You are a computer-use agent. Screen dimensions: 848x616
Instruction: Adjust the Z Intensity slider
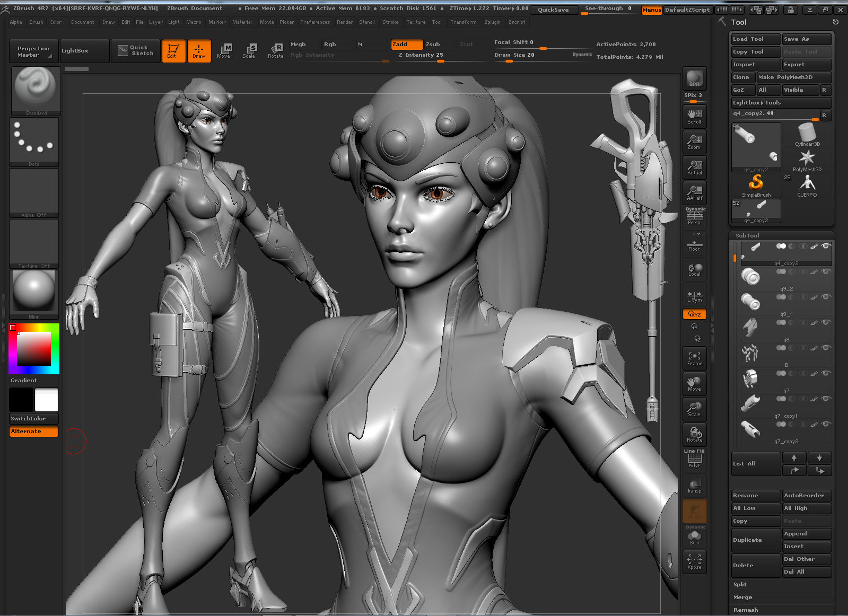440,56
